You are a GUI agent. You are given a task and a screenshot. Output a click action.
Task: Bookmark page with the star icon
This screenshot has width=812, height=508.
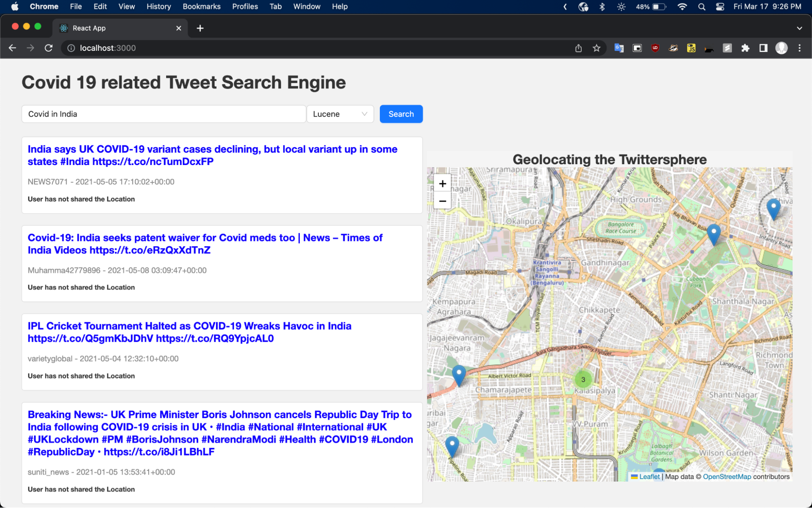pos(596,48)
